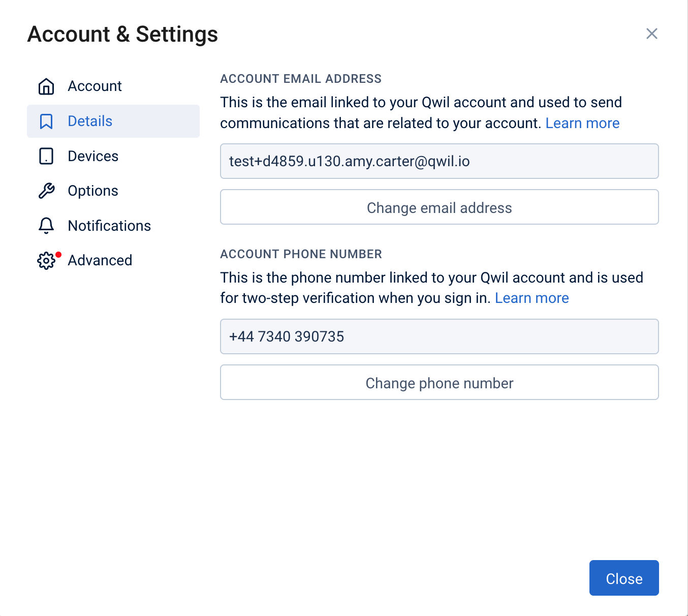The height and width of the screenshot is (616, 688).
Task: Follow Learn more link about two-step verification
Action: click(532, 298)
